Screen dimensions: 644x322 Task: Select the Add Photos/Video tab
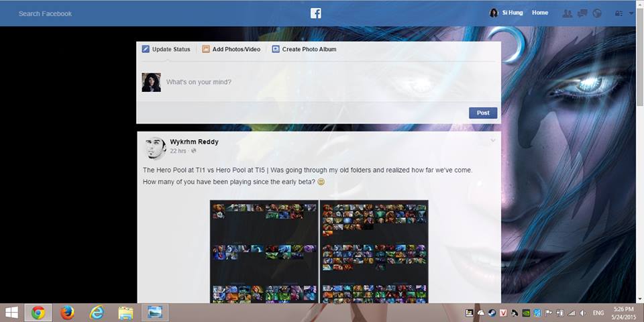point(231,49)
